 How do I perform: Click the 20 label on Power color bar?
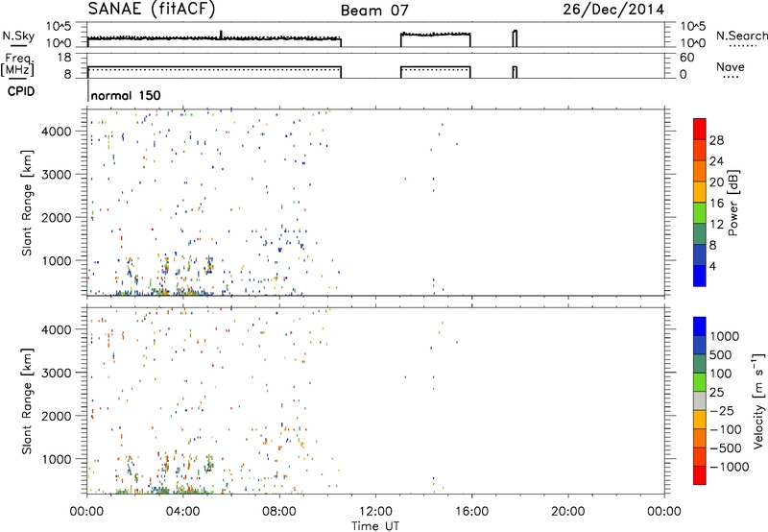716,182
